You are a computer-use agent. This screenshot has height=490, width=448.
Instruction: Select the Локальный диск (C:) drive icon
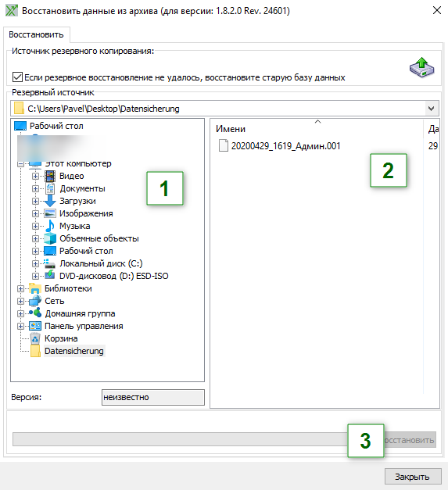tap(49, 263)
